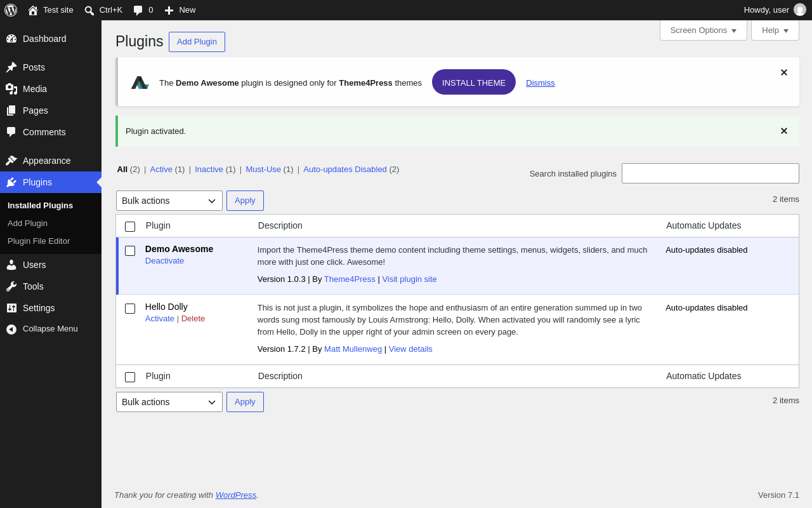Expand the Help panel

coord(775,30)
